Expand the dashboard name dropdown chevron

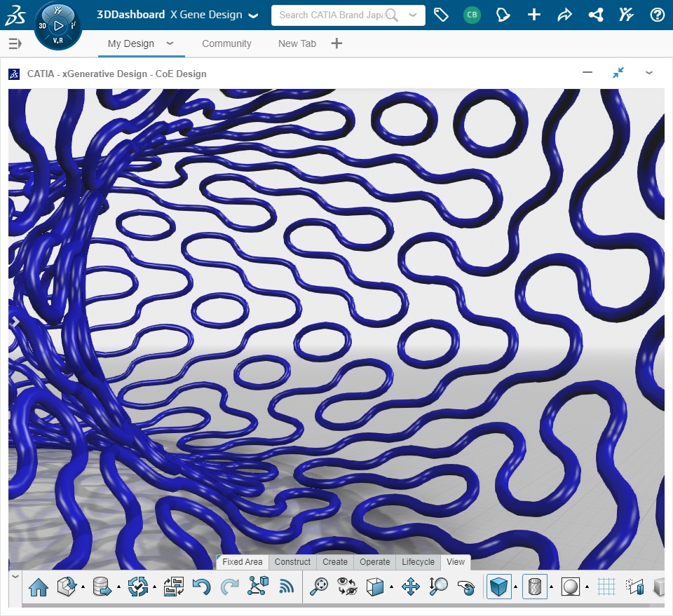tap(254, 16)
